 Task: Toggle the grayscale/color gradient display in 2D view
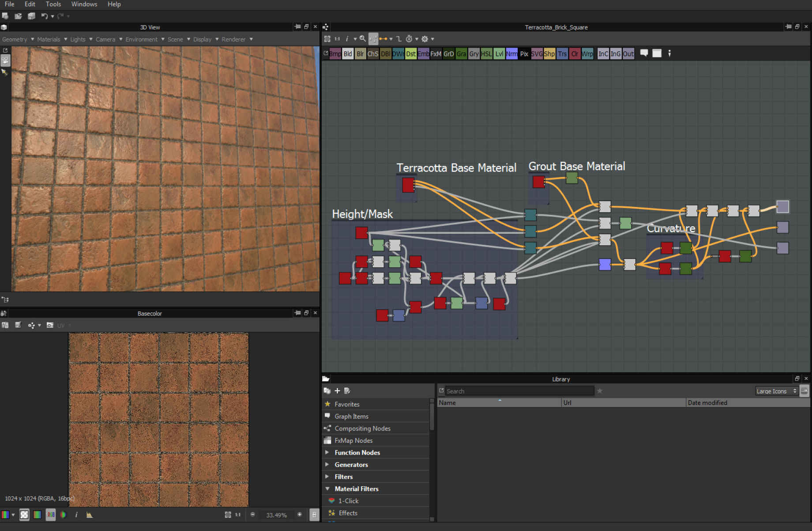tap(38, 515)
